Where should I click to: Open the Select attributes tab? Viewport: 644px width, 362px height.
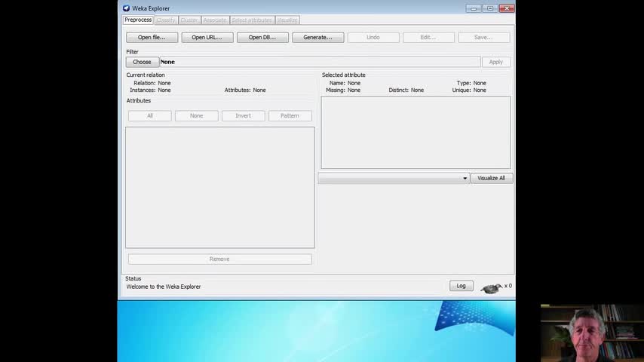coord(252,20)
